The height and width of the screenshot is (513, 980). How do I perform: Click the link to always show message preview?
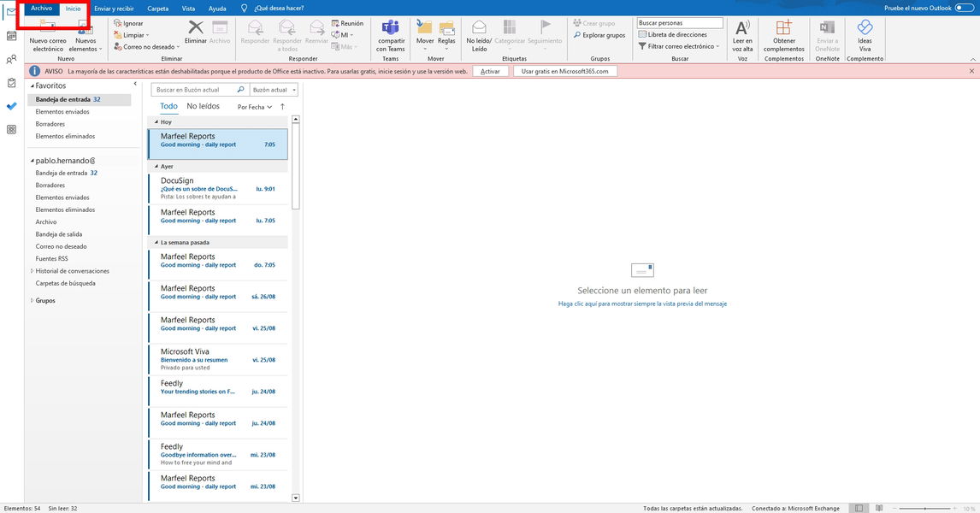point(642,304)
